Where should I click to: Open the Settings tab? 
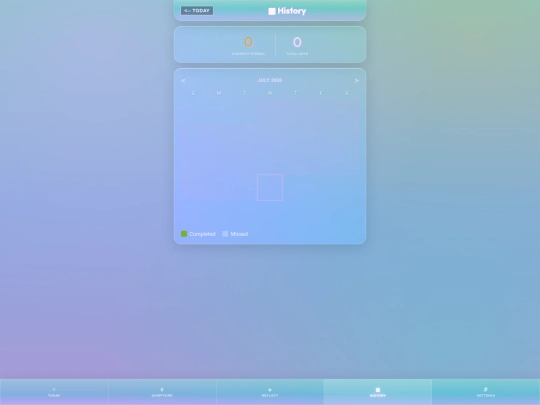486,392
